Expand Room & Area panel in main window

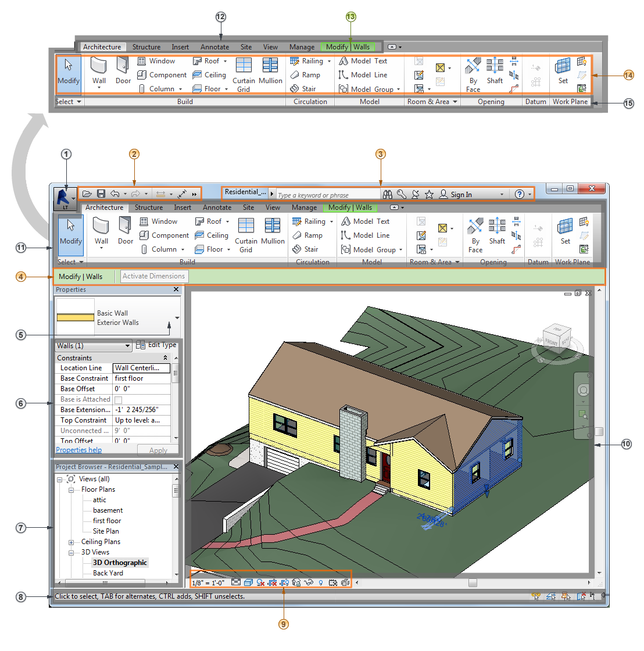tap(434, 262)
